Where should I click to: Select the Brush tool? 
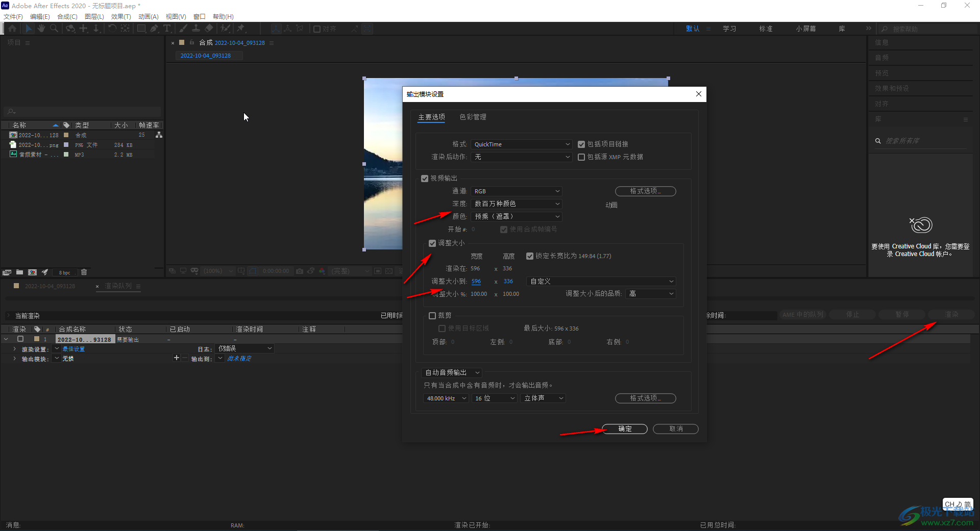click(183, 29)
